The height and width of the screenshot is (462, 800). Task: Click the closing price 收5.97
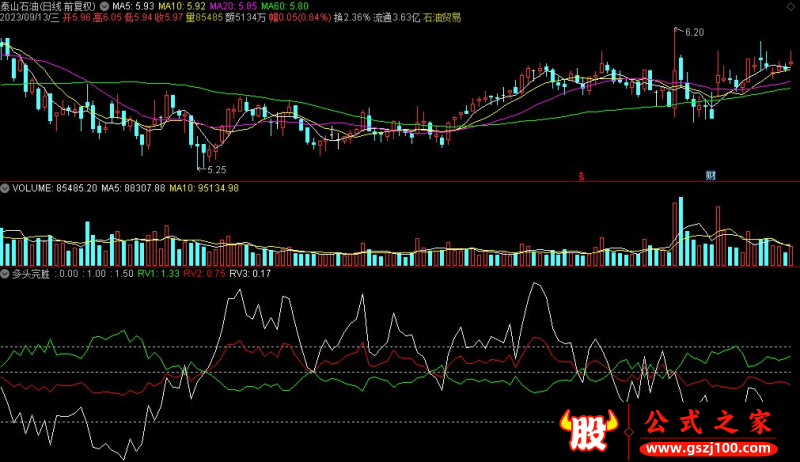tap(168, 18)
